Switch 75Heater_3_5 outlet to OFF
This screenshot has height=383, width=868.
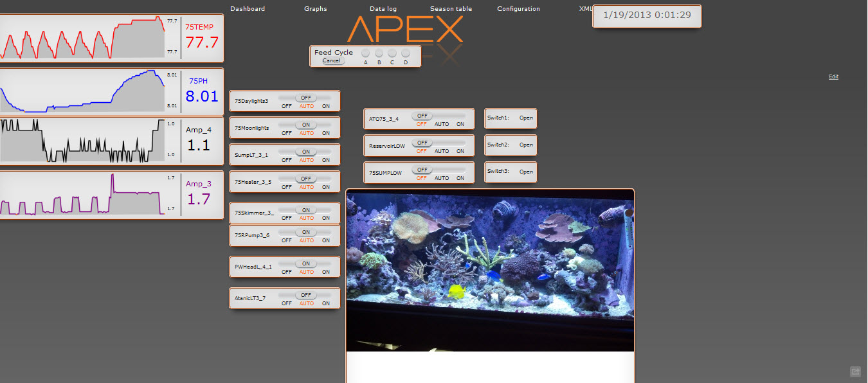point(287,187)
